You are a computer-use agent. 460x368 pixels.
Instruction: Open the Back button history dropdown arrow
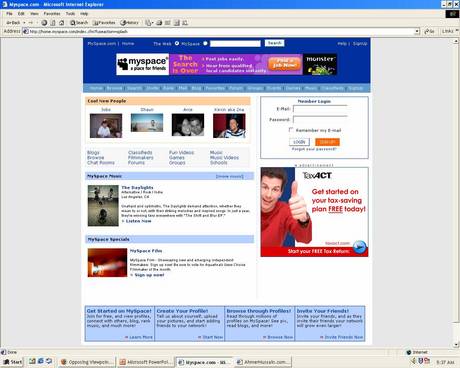coord(24,23)
